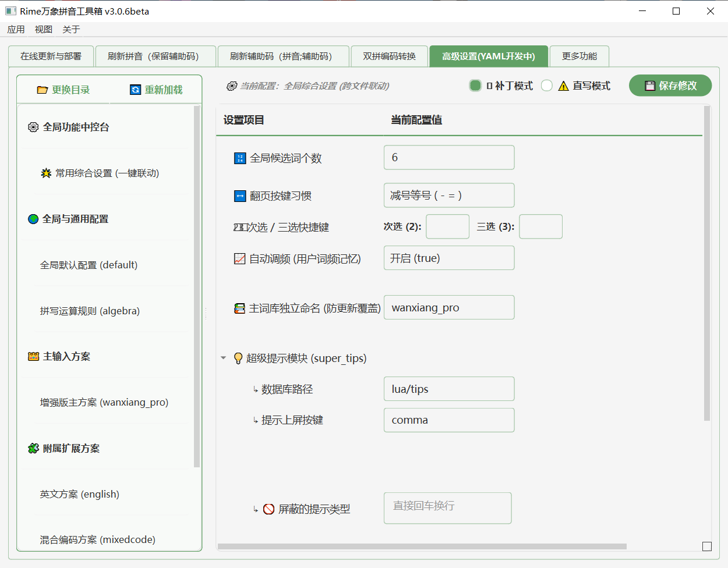
Task: Click the gear icon of 全局功能中控台
Action: (33, 127)
